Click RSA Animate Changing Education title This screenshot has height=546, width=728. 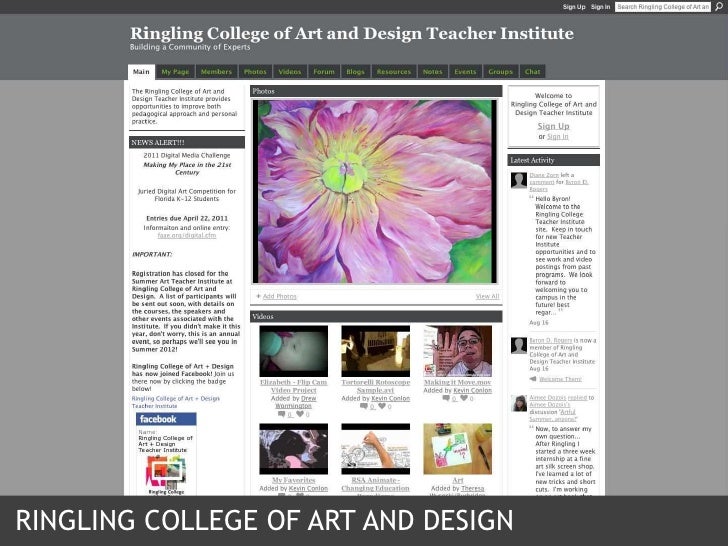[x=376, y=484]
